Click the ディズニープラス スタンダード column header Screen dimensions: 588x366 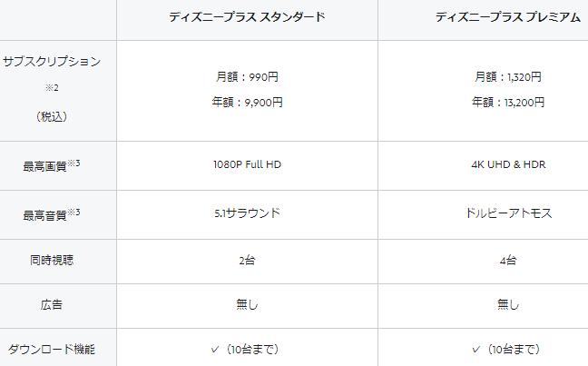(x=247, y=17)
